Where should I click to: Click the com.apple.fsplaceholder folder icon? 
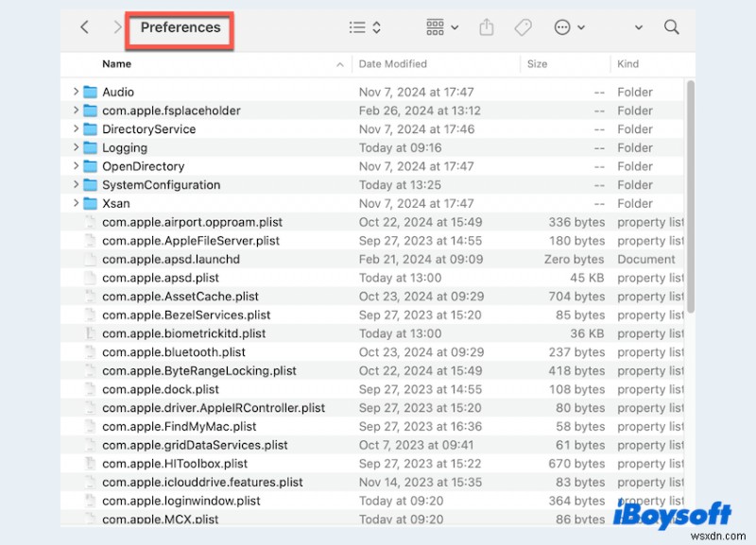pyautogui.click(x=90, y=111)
